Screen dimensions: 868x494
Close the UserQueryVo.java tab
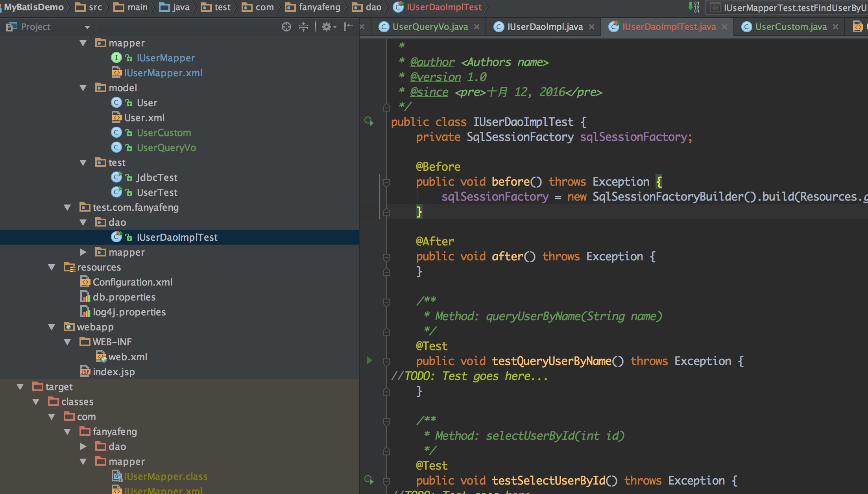476,27
